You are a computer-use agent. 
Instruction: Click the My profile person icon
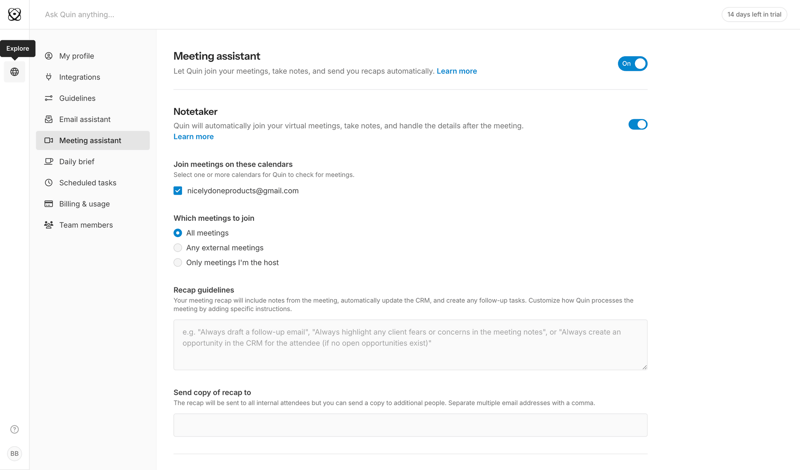(48, 56)
